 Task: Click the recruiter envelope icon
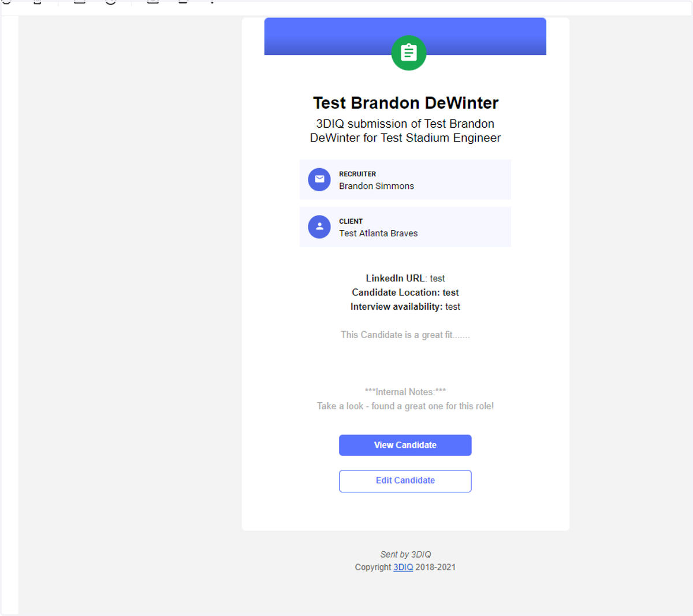[x=319, y=180]
